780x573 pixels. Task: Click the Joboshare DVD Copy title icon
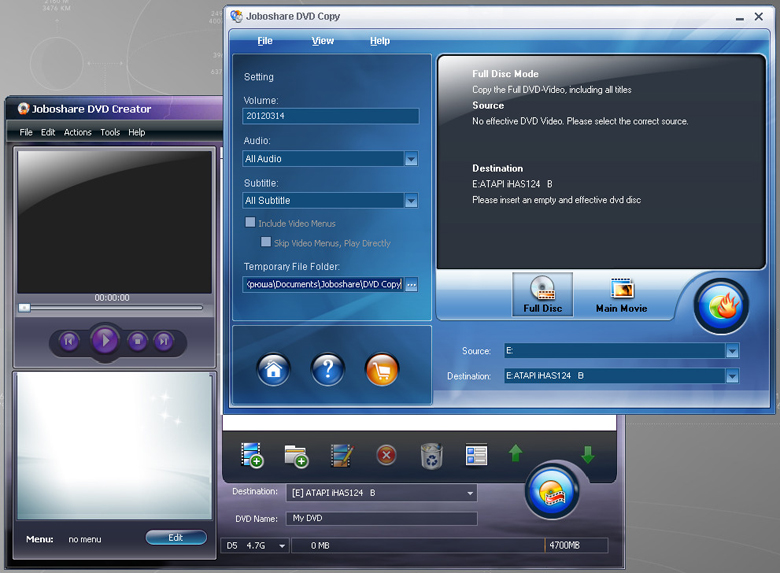(236, 16)
